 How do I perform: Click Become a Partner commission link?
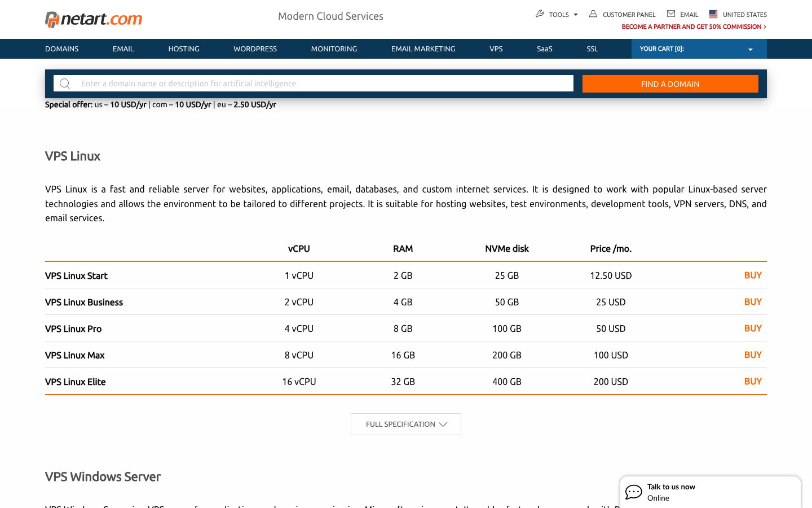click(x=694, y=27)
